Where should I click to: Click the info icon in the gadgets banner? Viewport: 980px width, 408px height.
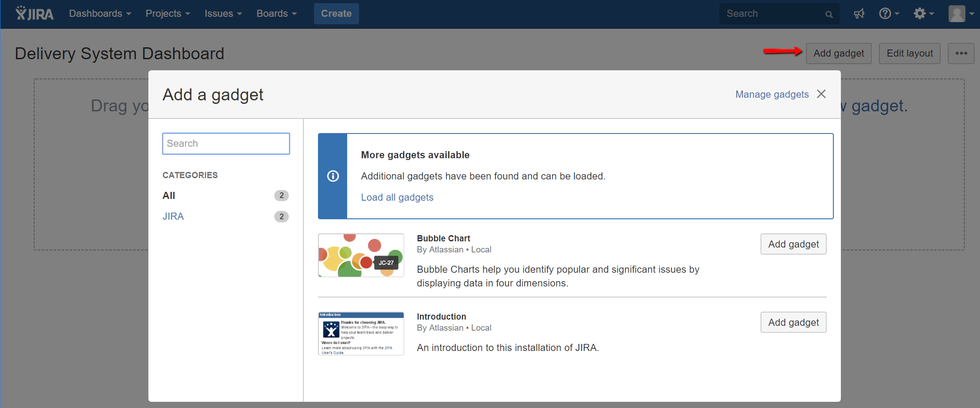coord(333,176)
